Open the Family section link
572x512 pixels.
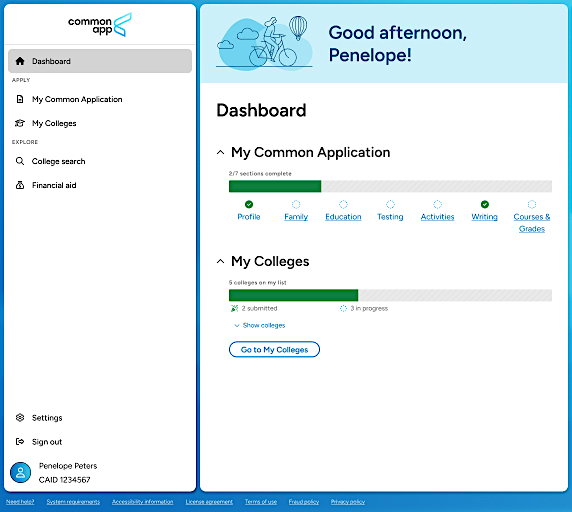pyautogui.click(x=296, y=217)
